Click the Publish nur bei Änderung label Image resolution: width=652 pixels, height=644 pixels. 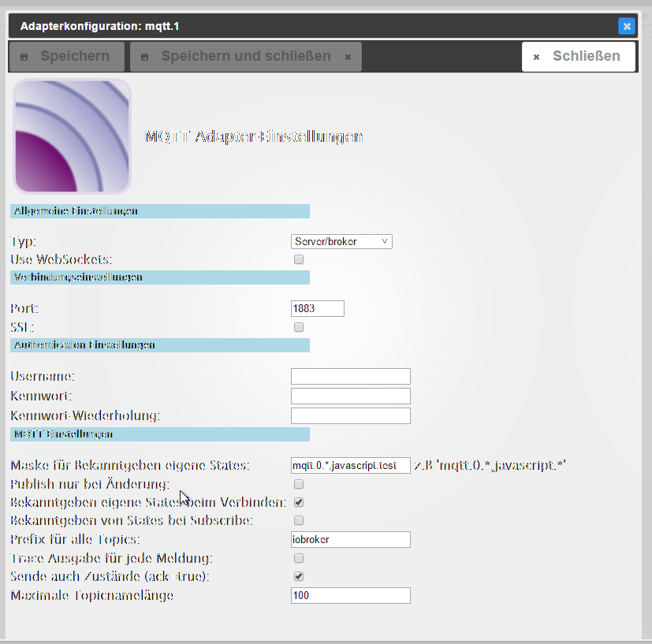tap(90, 484)
